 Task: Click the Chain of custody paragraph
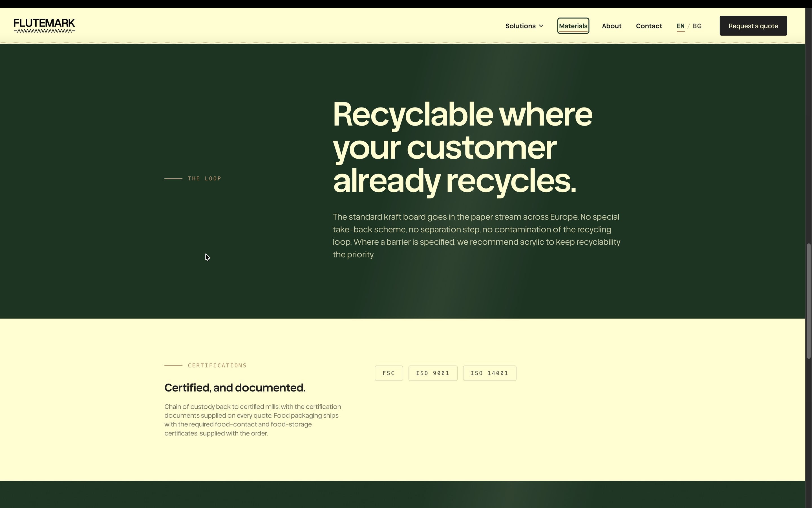point(253,420)
